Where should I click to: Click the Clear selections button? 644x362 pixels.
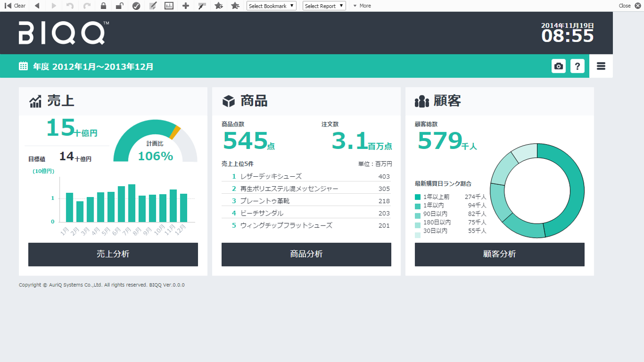coord(15,6)
